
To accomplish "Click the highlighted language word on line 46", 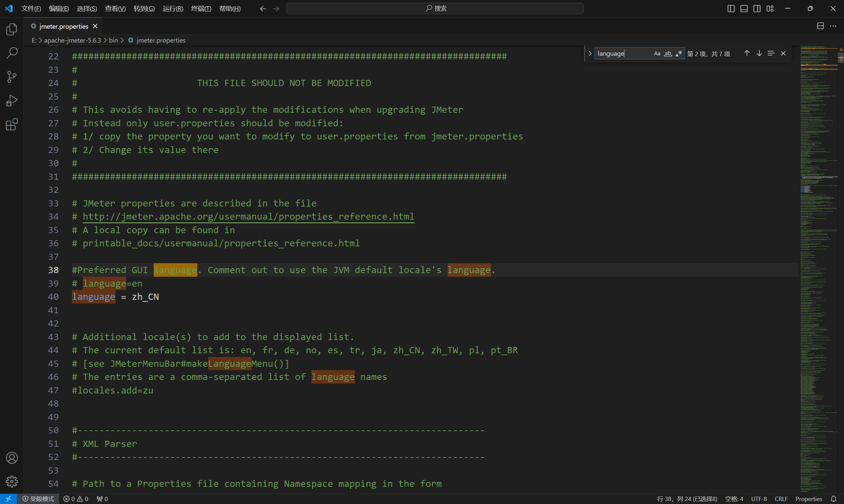I will [333, 377].
